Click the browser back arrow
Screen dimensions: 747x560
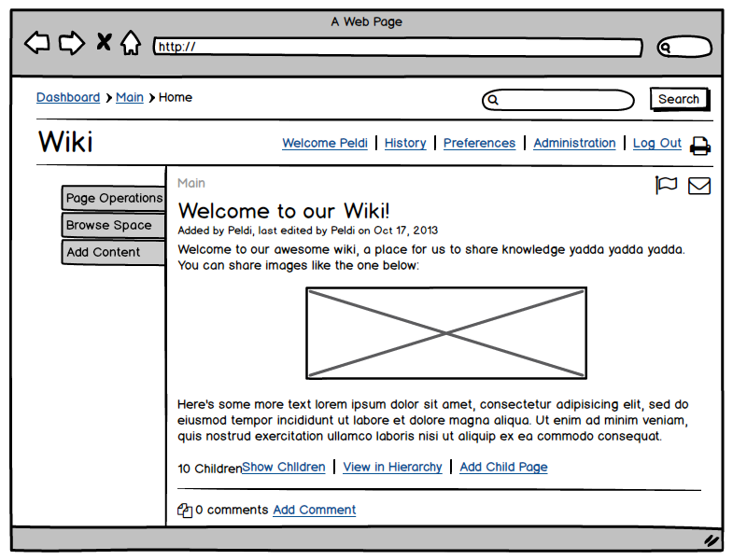[x=36, y=43]
